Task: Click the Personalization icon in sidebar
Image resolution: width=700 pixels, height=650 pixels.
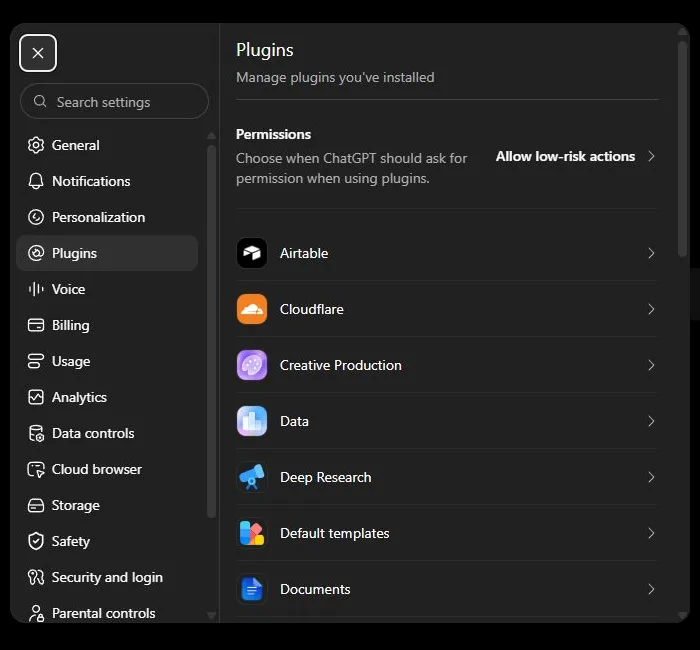Action: [x=36, y=217]
